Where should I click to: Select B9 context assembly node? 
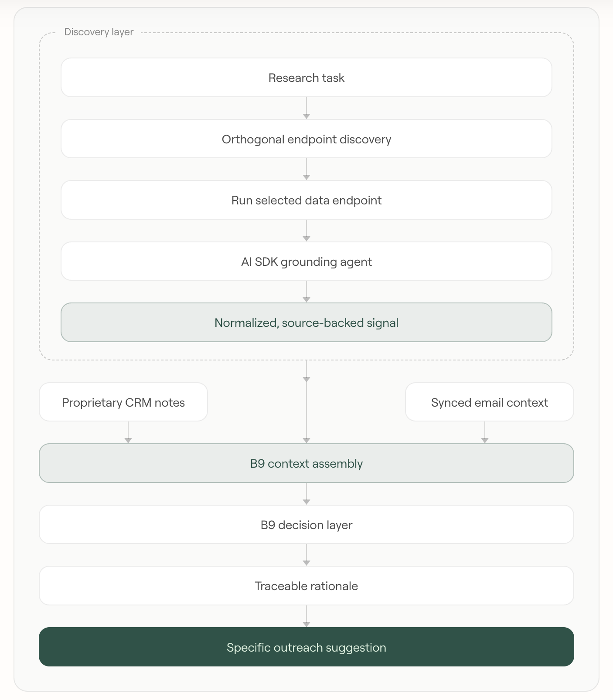coord(306,463)
